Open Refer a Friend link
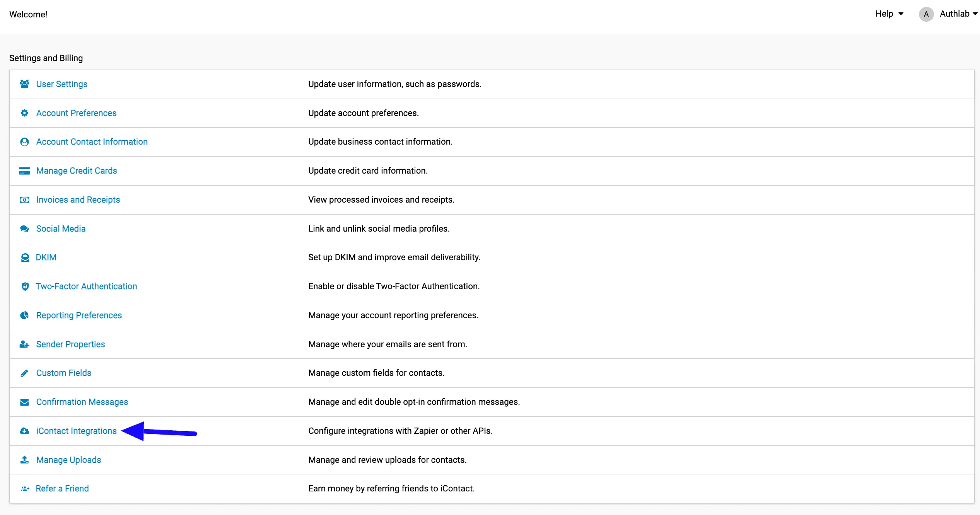 pos(62,489)
